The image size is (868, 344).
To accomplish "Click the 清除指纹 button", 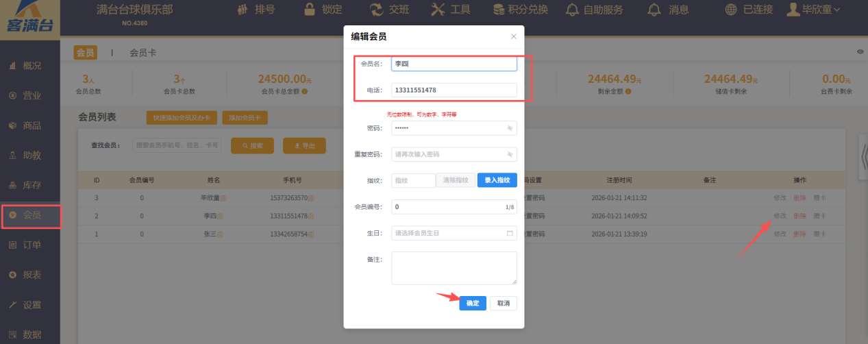I will (x=456, y=180).
